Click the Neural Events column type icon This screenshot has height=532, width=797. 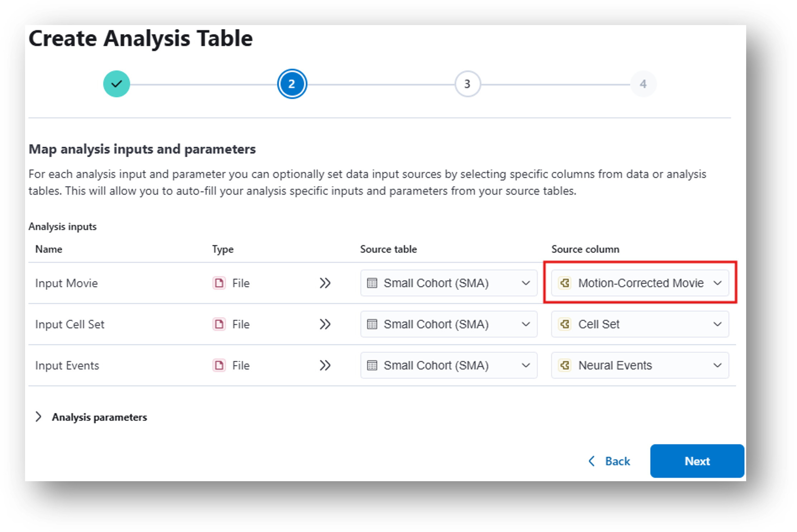565,365
